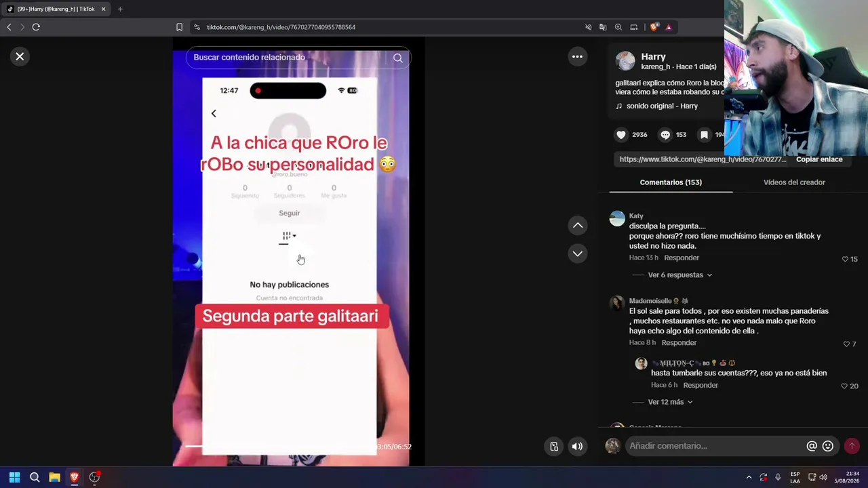Toggle the floating player mini-view button

coord(554,446)
